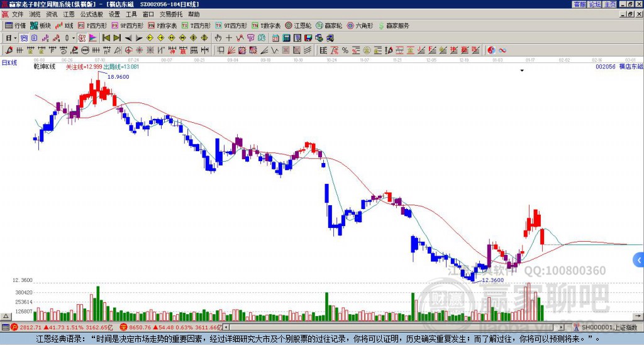The width and height of the screenshot is (644, 345).
Task: Open the calculator icon
Action: [286, 38]
